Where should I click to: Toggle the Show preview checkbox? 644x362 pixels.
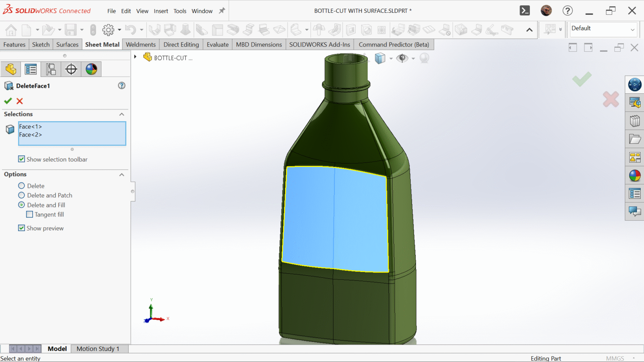point(22,228)
